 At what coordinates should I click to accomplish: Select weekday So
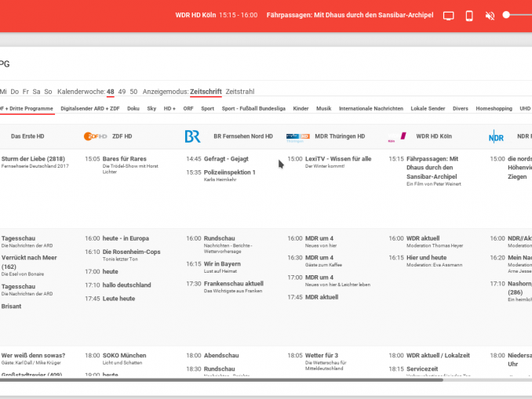click(x=48, y=92)
